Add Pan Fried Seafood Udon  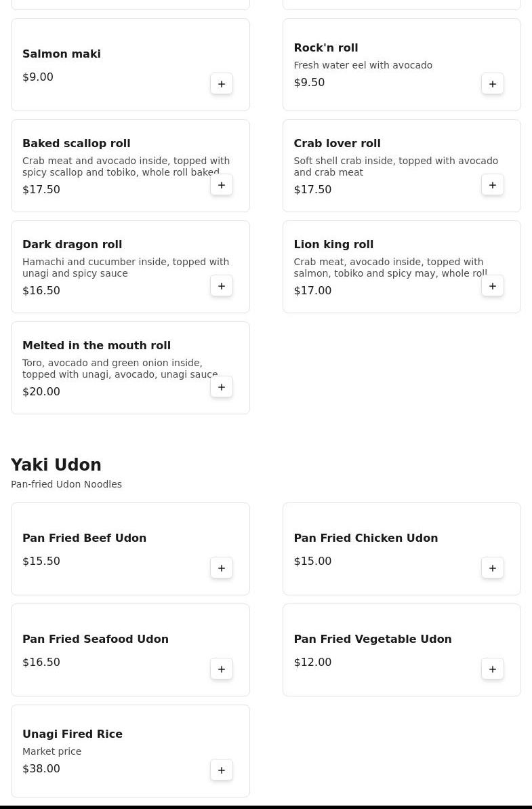(x=222, y=669)
